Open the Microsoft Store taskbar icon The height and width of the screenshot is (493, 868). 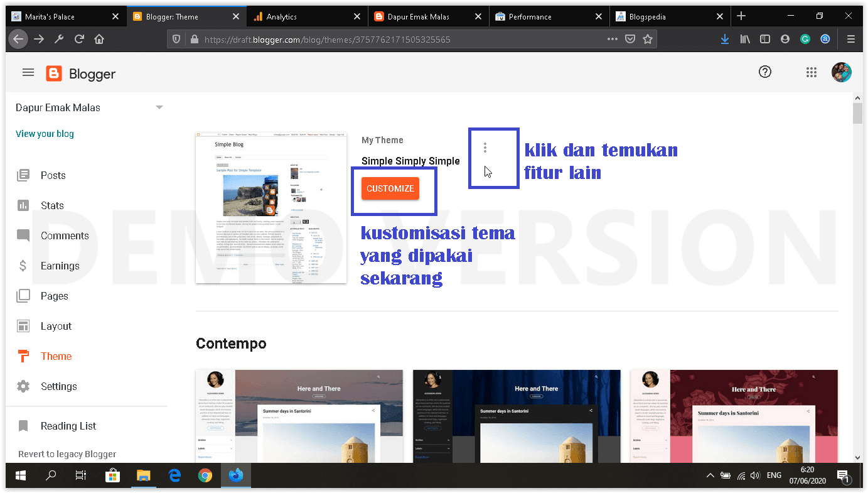click(x=112, y=475)
